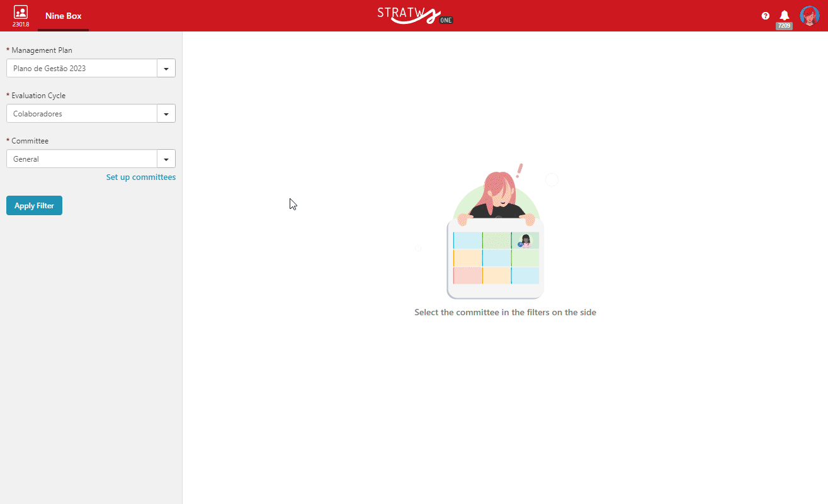Show notifications via the bell icon
Image resolution: width=828 pixels, height=504 pixels.
click(x=785, y=15)
